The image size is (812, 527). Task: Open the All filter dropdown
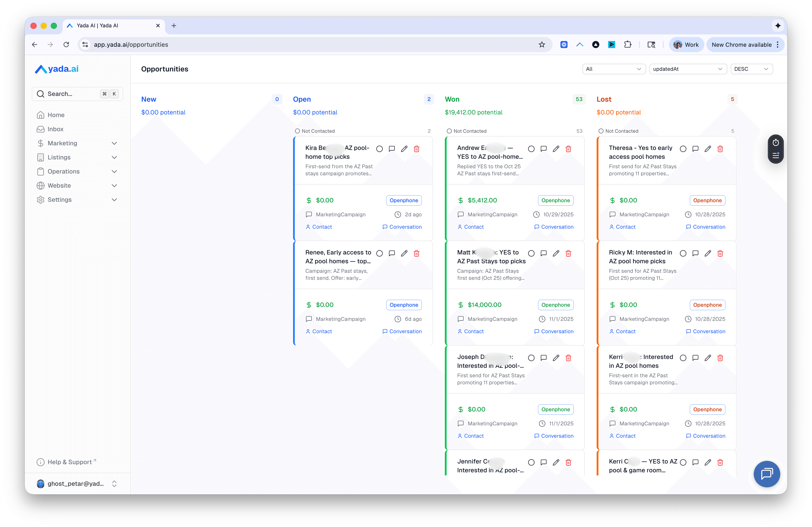[x=614, y=69]
